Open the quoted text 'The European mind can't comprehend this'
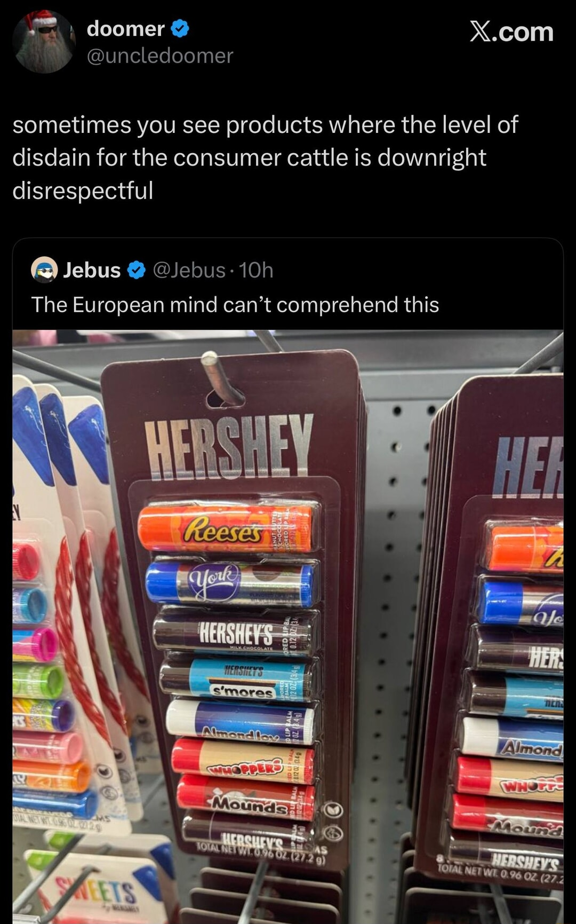 235,305
